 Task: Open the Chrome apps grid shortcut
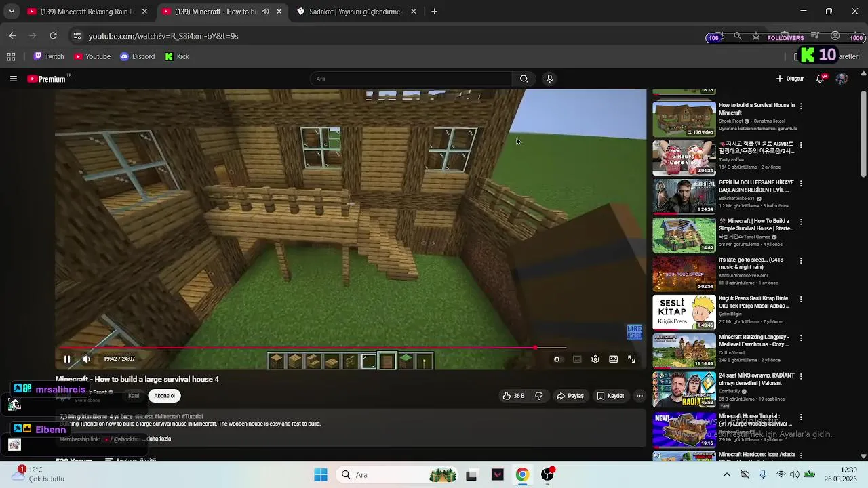(11, 56)
